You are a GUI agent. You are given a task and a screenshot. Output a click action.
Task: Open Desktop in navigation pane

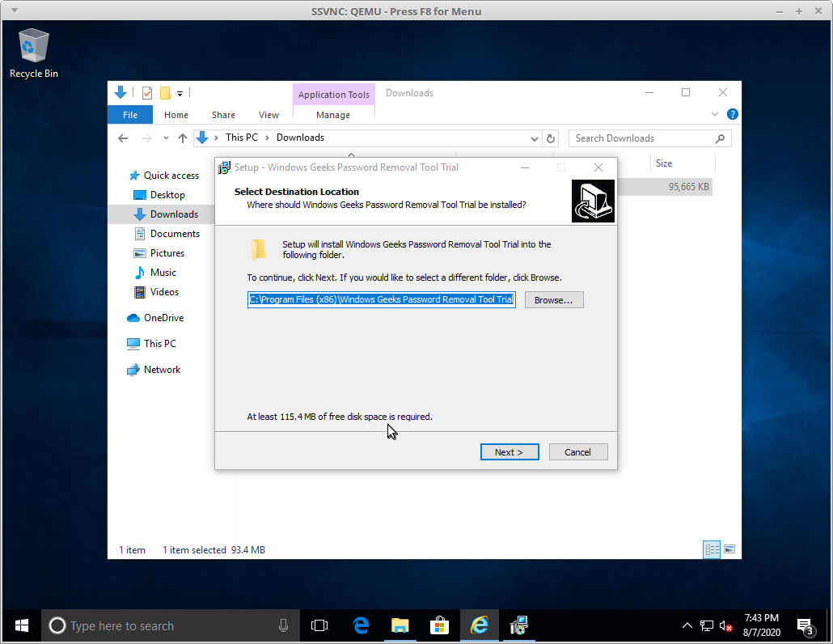tap(159, 195)
